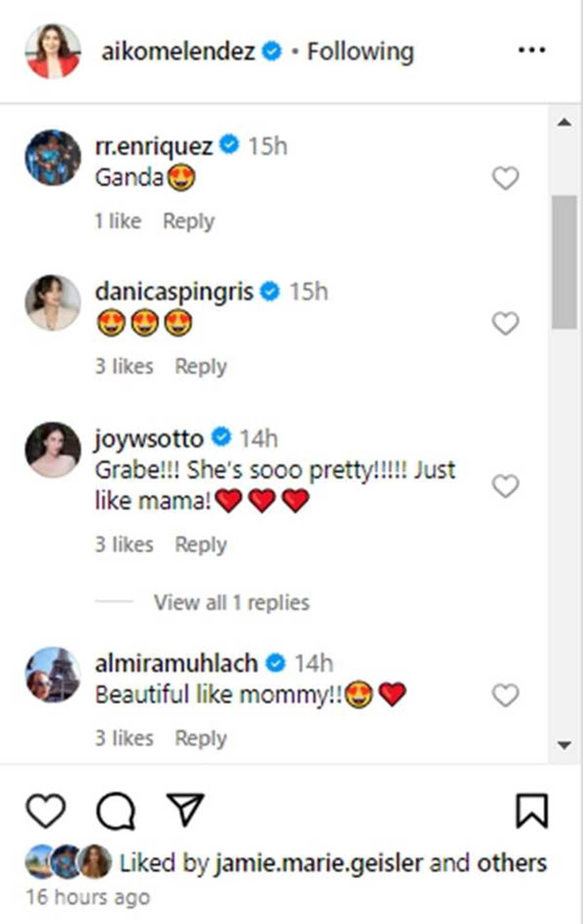
Task: Open aikomelendez profile username
Action: [178, 52]
